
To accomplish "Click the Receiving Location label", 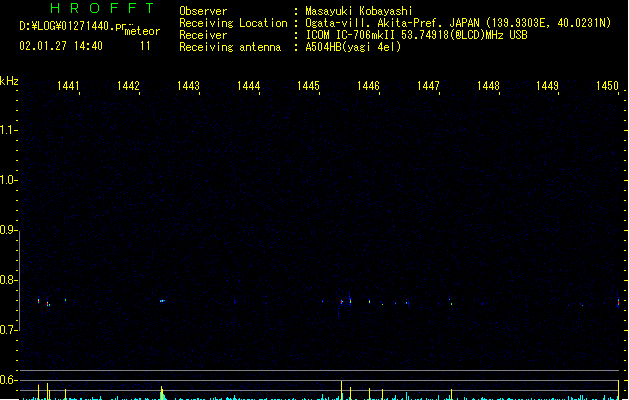I will coord(233,23).
